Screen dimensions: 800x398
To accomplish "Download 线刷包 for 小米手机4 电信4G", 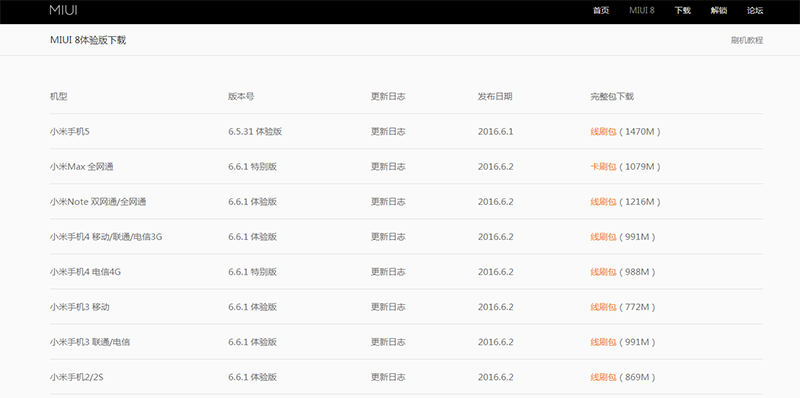I will pyautogui.click(x=604, y=272).
